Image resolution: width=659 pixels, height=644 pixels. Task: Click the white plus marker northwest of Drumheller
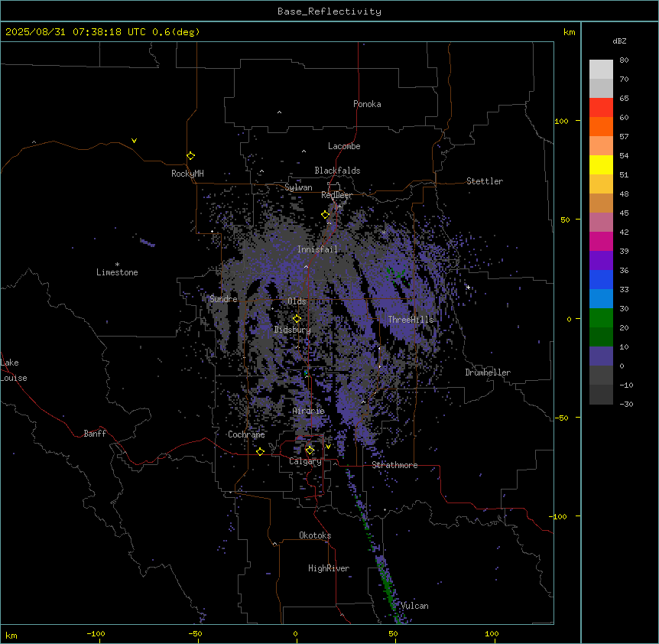468,287
